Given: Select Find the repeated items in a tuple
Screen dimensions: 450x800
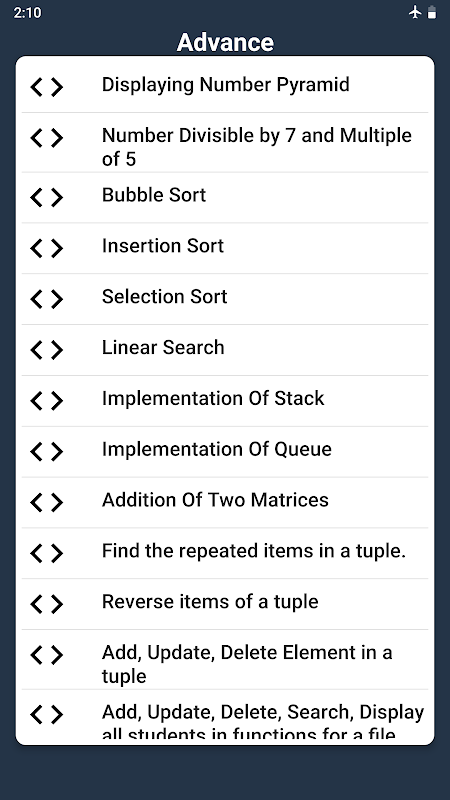Looking at the screenshot, I should (x=224, y=553).
